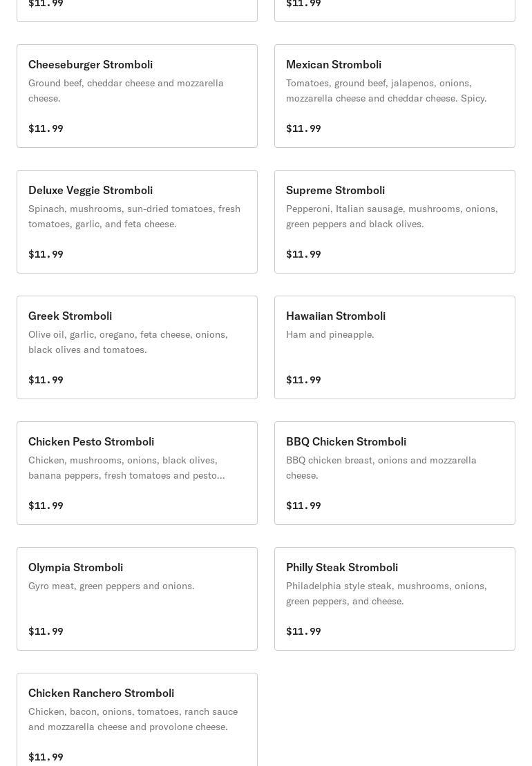Click the Greek Stromboli ingredients description
Viewport: 532px width, 766px height.
coord(128,342)
